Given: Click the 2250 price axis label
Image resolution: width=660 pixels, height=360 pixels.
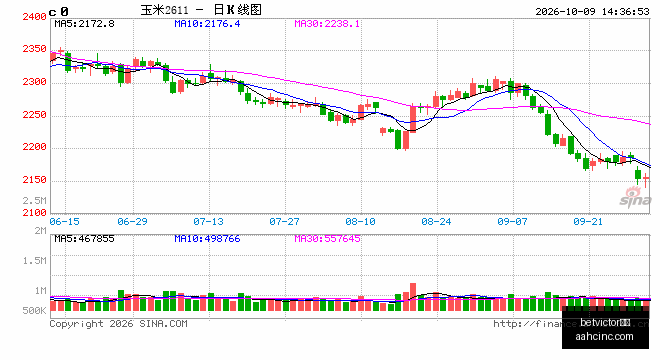Looking at the screenshot, I should tap(35, 115).
